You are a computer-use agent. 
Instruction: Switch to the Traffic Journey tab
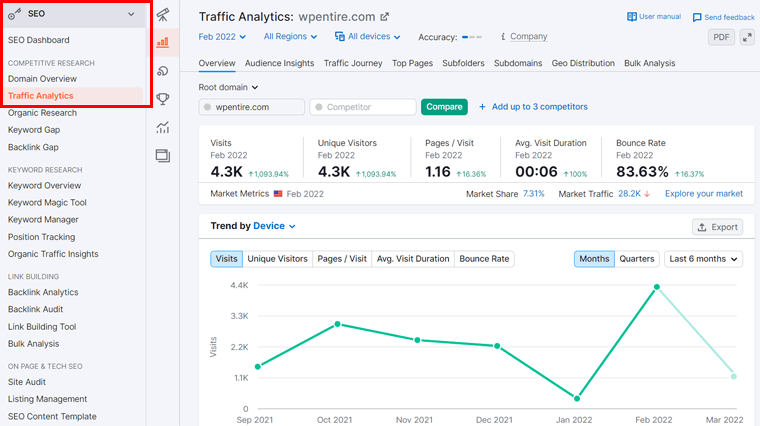click(353, 63)
